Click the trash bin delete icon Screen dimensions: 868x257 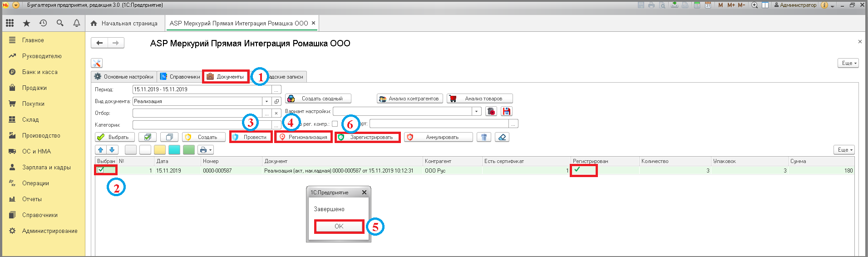click(484, 137)
